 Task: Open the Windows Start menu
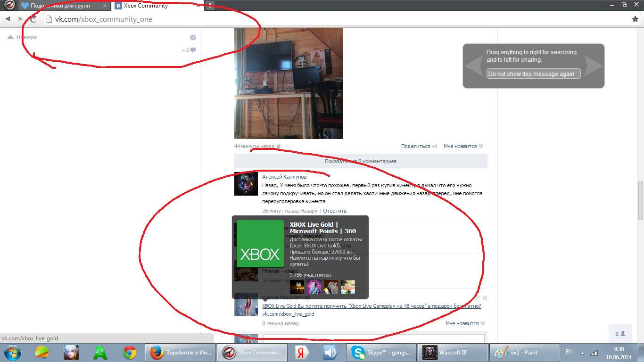[x=12, y=352]
